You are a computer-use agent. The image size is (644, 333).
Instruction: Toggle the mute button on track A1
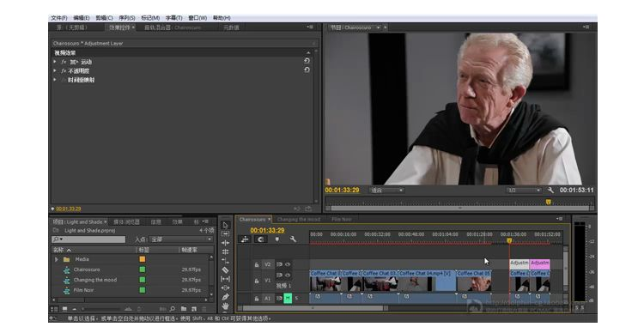288,298
